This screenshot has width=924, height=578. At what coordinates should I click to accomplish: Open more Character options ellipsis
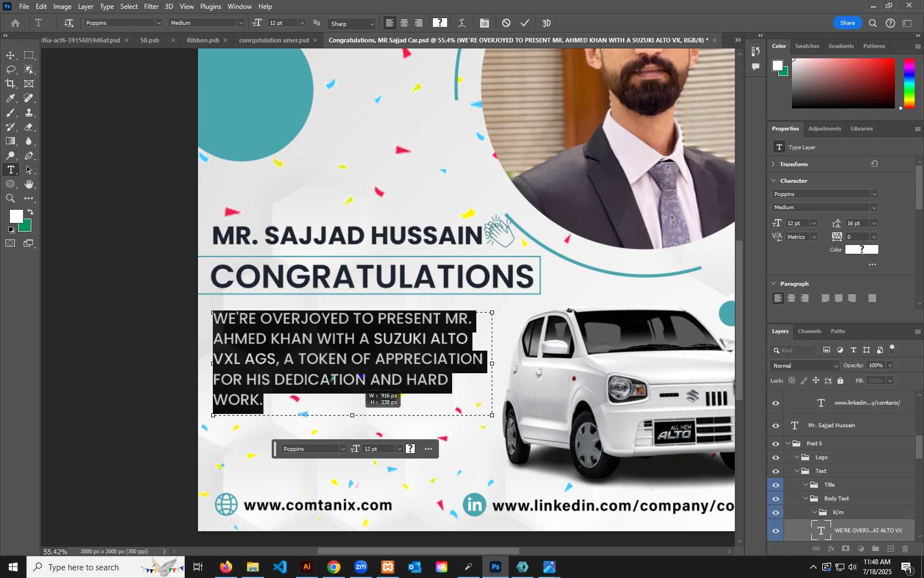click(872, 265)
